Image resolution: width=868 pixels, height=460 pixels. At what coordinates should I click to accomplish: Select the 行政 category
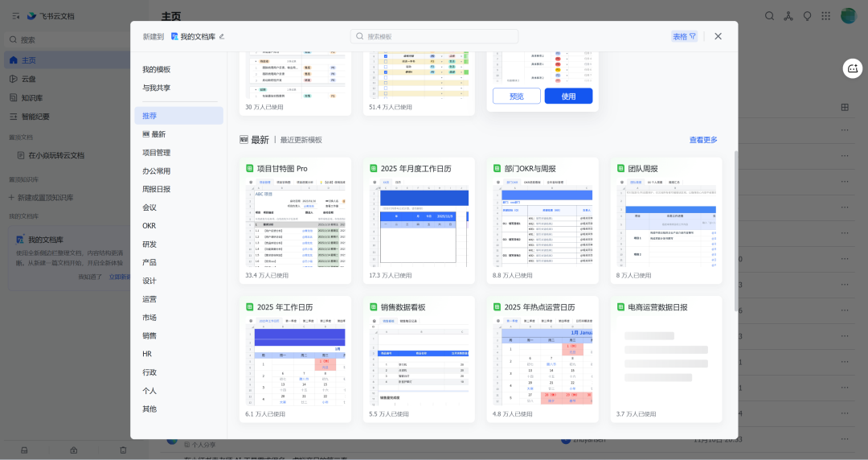coord(178,372)
